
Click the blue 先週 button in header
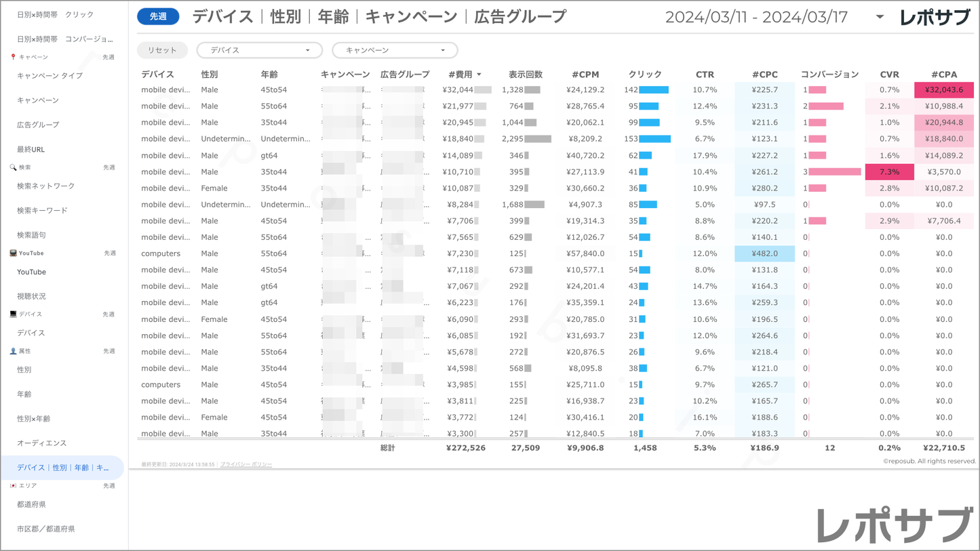point(158,16)
